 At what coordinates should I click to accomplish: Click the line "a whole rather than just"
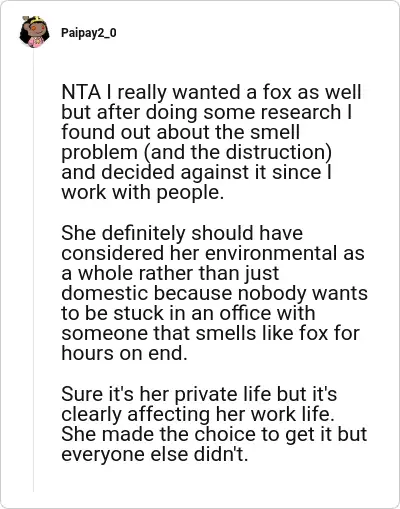point(170,273)
